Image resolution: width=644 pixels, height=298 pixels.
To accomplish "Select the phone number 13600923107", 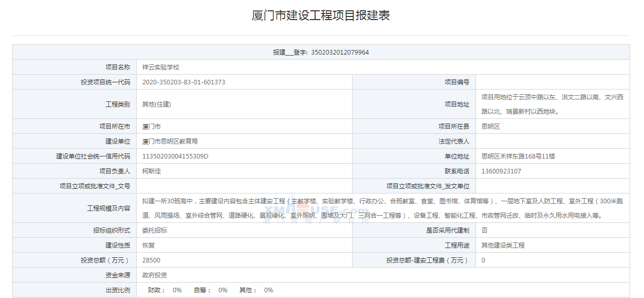I will tap(502, 171).
